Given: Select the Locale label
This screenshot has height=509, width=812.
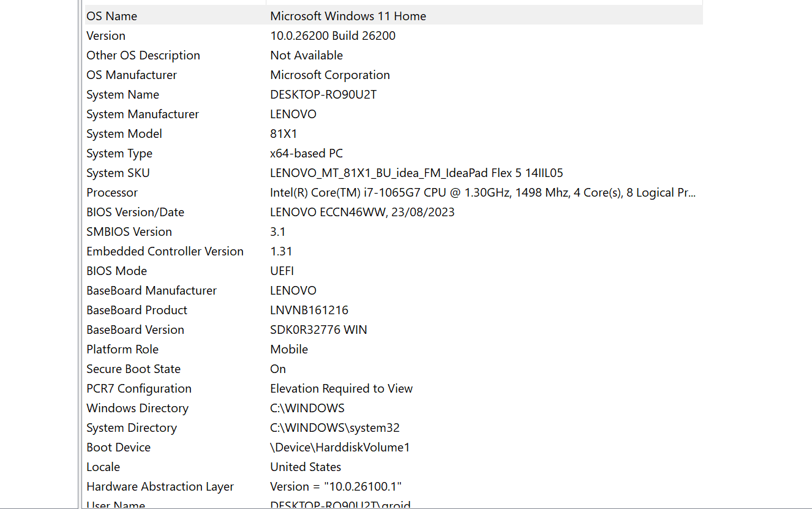Looking at the screenshot, I should point(103,467).
